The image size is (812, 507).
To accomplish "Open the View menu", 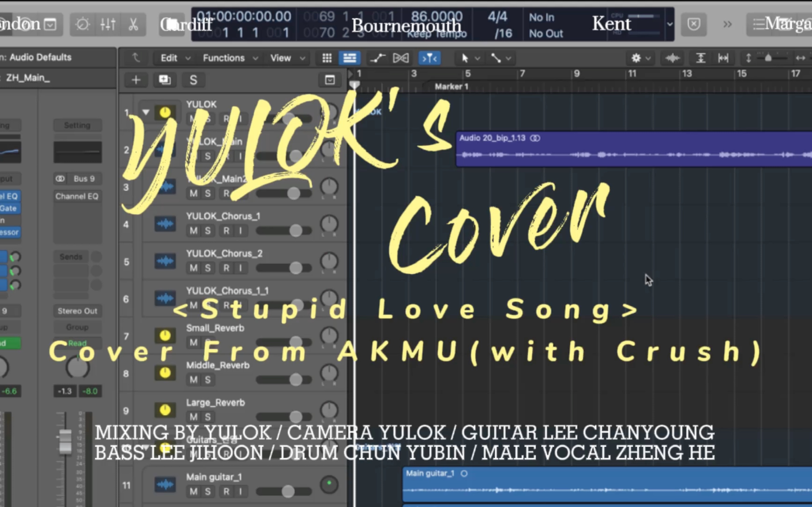I will pyautogui.click(x=287, y=58).
